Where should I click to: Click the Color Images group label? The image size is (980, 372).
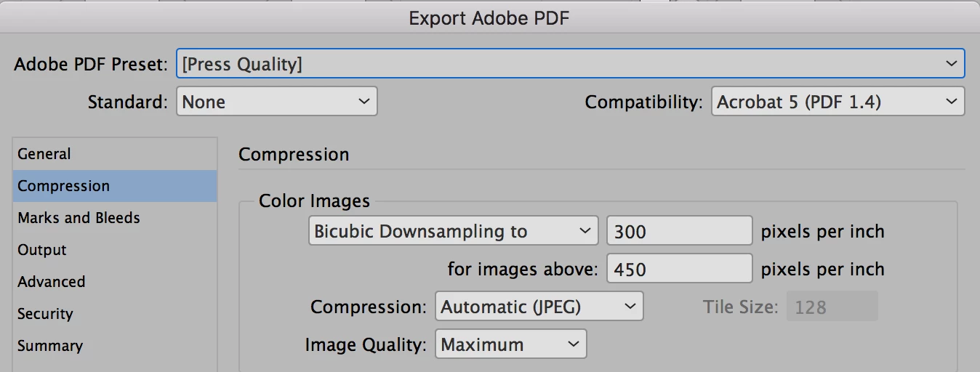click(314, 201)
